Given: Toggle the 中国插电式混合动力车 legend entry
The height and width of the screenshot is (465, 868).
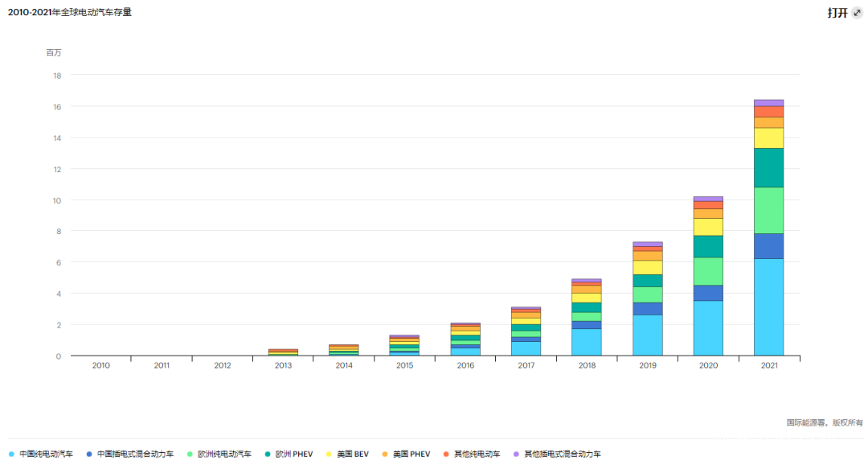Looking at the screenshot, I should click(130, 454).
